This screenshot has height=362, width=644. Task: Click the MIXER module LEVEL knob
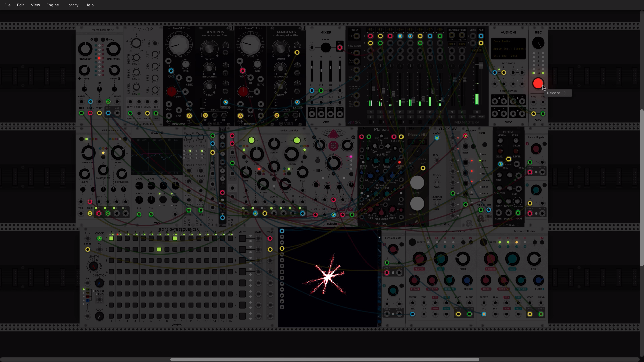325,47
